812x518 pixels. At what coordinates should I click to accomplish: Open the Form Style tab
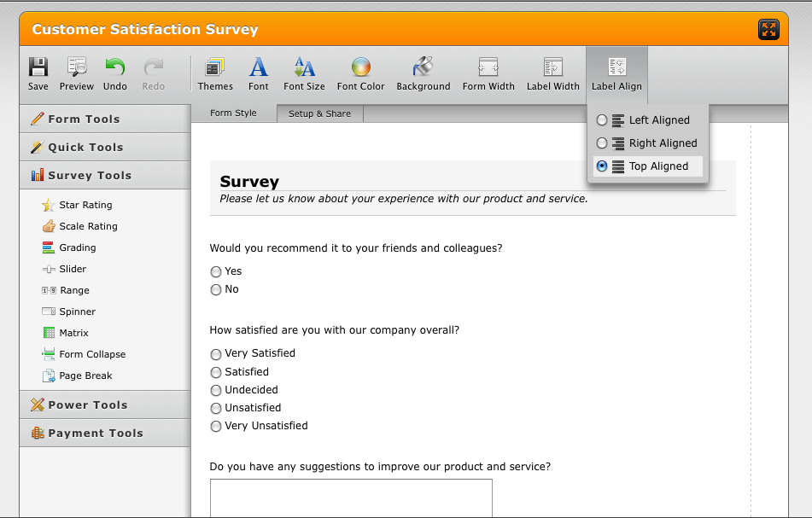pyautogui.click(x=233, y=113)
